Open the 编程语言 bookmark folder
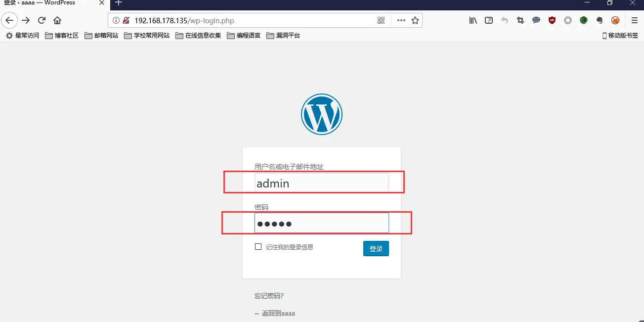 click(x=244, y=36)
